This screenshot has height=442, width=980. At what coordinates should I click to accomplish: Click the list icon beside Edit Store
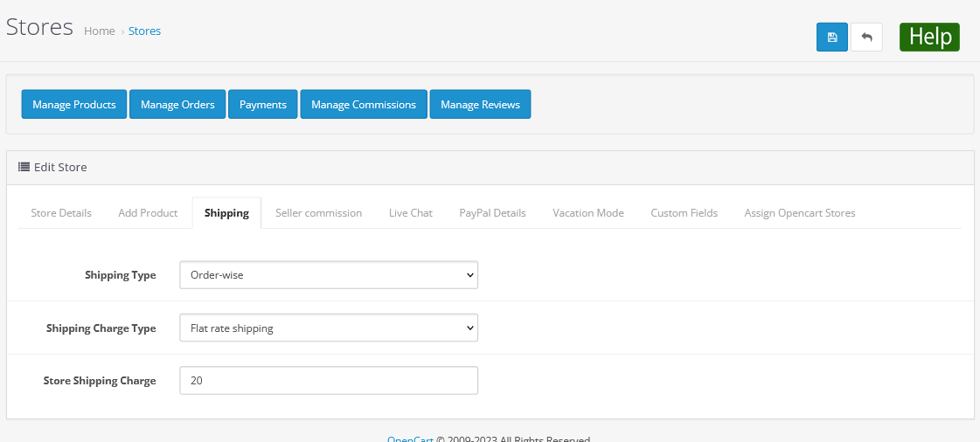24,167
